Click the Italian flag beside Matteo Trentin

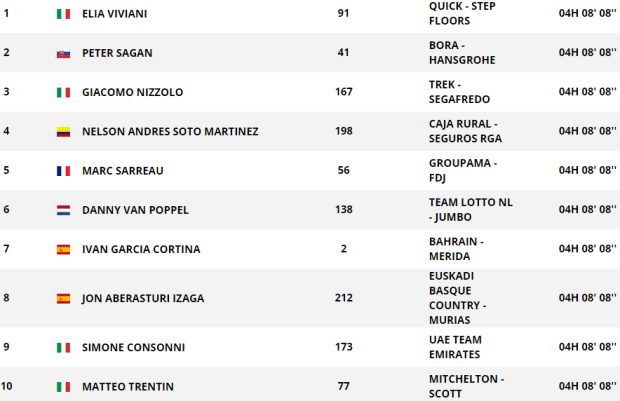coord(63,386)
